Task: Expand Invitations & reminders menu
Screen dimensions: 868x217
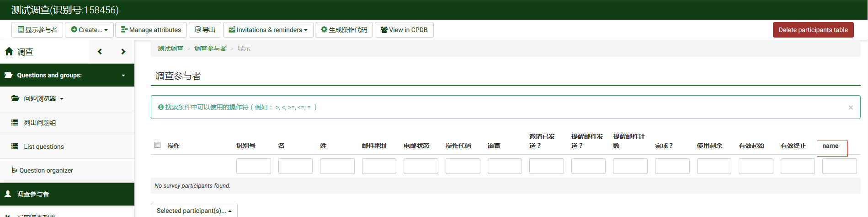Action: pos(268,30)
